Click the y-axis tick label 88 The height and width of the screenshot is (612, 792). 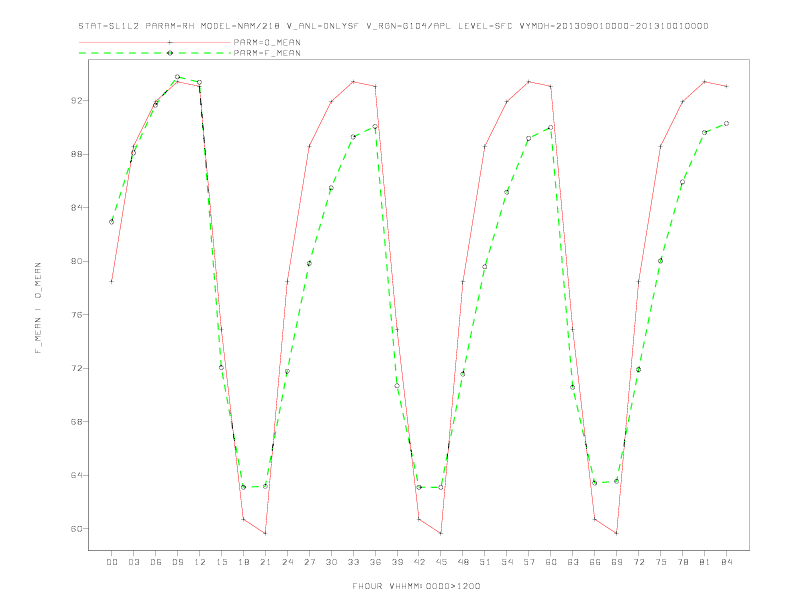pos(76,154)
